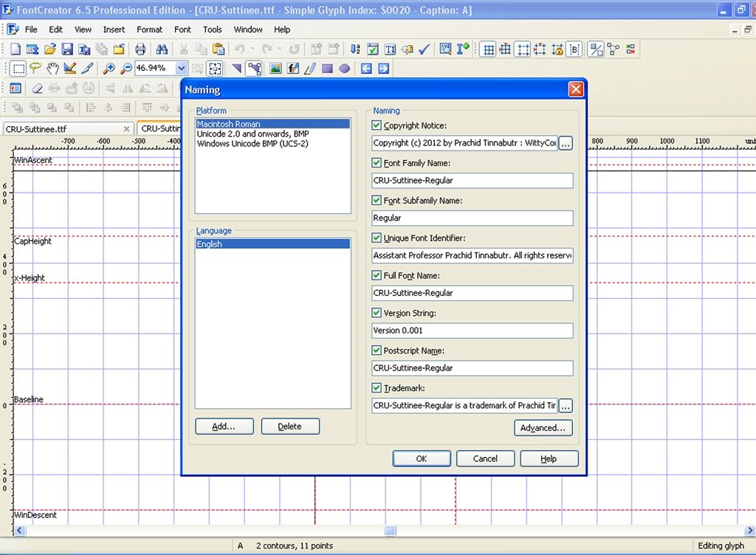Screen dimensions: 756x555
Task: Open the zoom percentage dropdown
Action: (x=182, y=68)
